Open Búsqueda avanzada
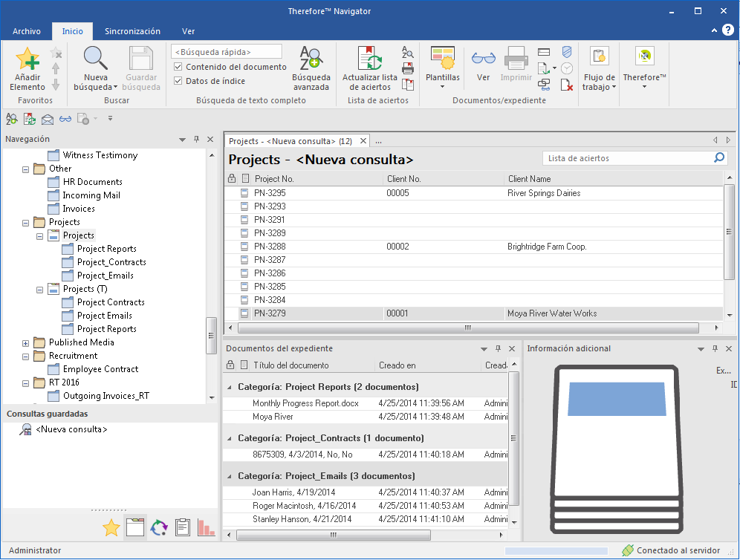This screenshot has height=560, width=740. [x=311, y=69]
